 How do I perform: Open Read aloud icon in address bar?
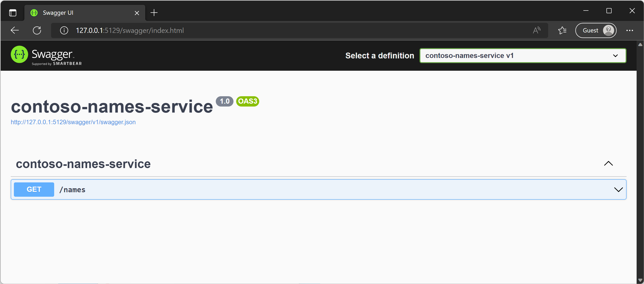[536, 30]
